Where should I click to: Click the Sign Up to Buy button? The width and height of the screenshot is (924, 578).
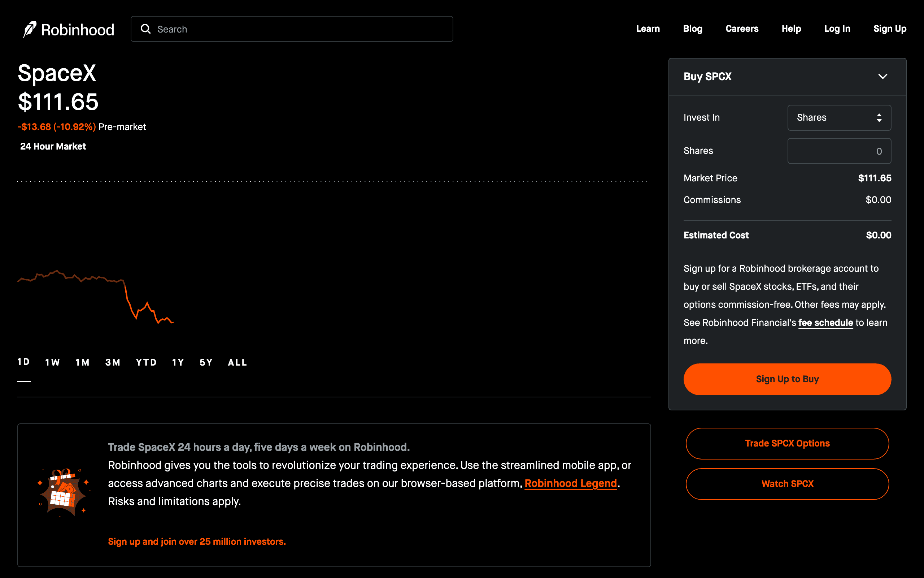click(x=787, y=379)
